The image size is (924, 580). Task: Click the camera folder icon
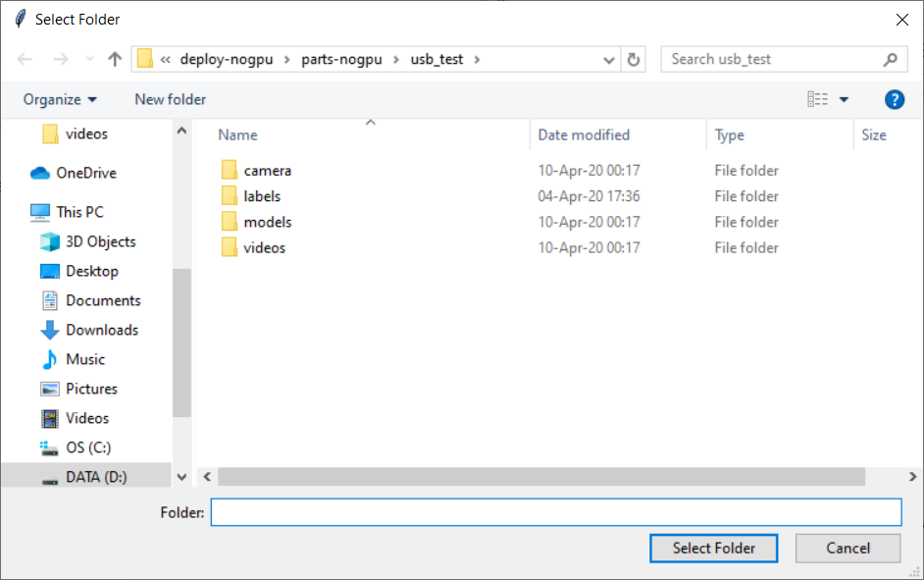point(230,170)
